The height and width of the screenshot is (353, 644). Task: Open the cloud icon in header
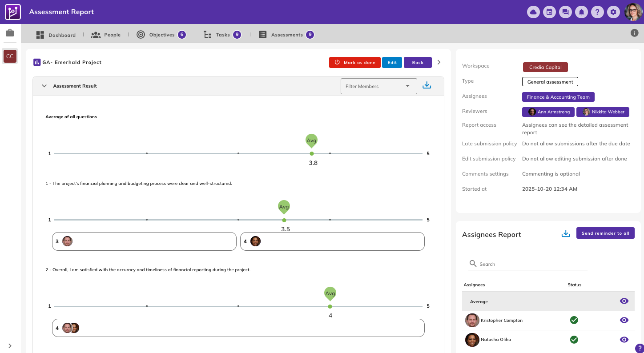pos(533,12)
